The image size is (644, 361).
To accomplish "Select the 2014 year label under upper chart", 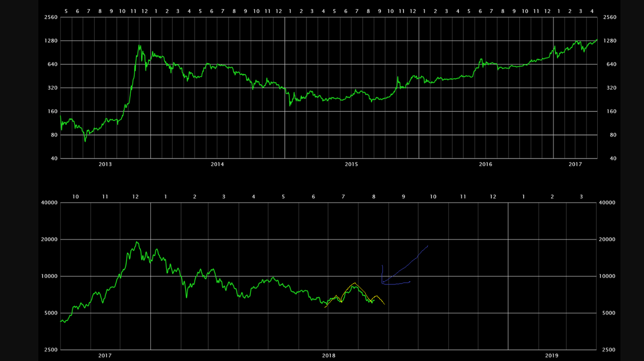I will 217,164.
